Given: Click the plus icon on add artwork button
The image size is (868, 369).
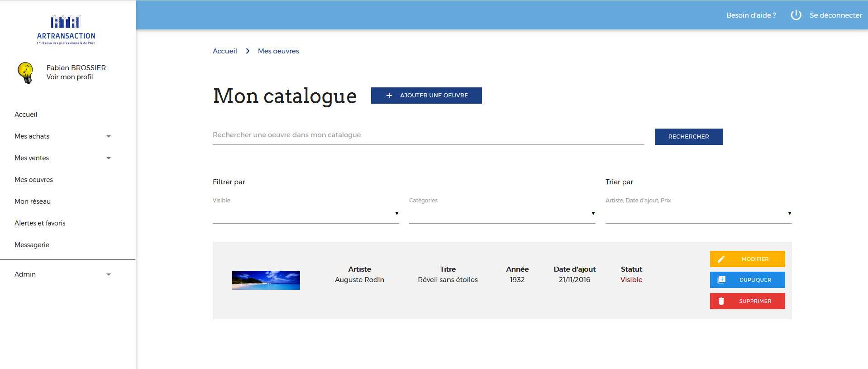Looking at the screenshot, I should (x=389, y=96).
